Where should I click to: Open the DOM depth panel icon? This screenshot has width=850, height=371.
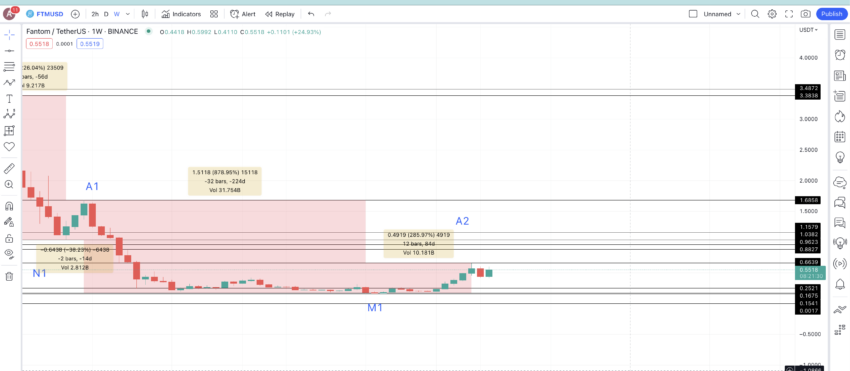[x=840, y=329]
